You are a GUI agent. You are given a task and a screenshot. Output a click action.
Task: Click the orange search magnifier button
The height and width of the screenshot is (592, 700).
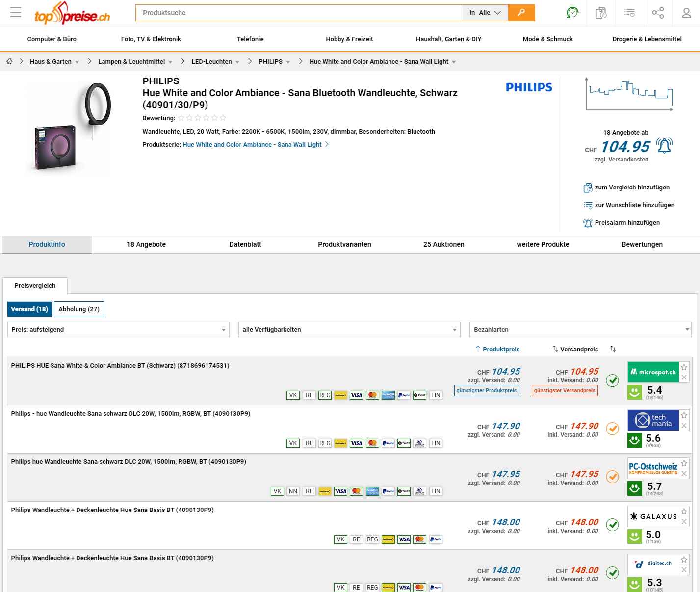point(521,13)
